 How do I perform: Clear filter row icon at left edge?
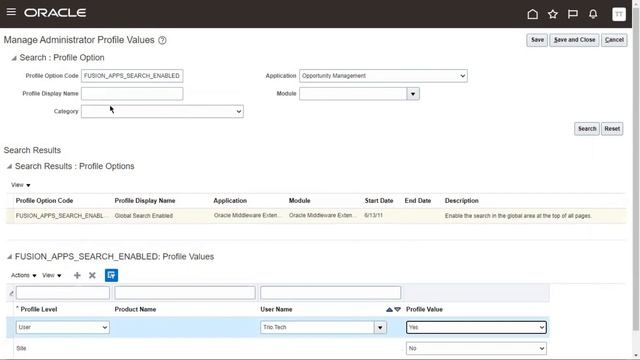[x=11, y=293]
